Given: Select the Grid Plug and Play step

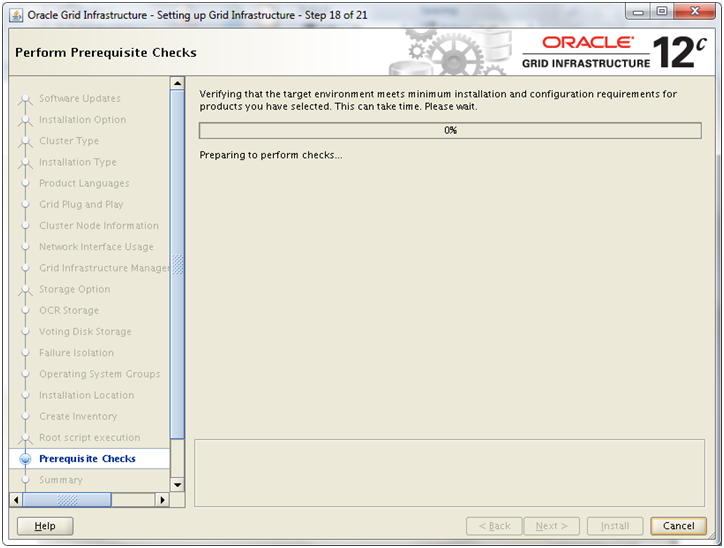Looking at the screenshot, I should pyautogui.click(x=81, y=205).
